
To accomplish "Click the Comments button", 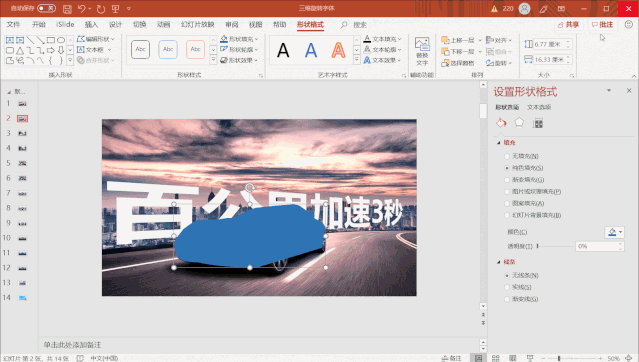I will point(602,25).
